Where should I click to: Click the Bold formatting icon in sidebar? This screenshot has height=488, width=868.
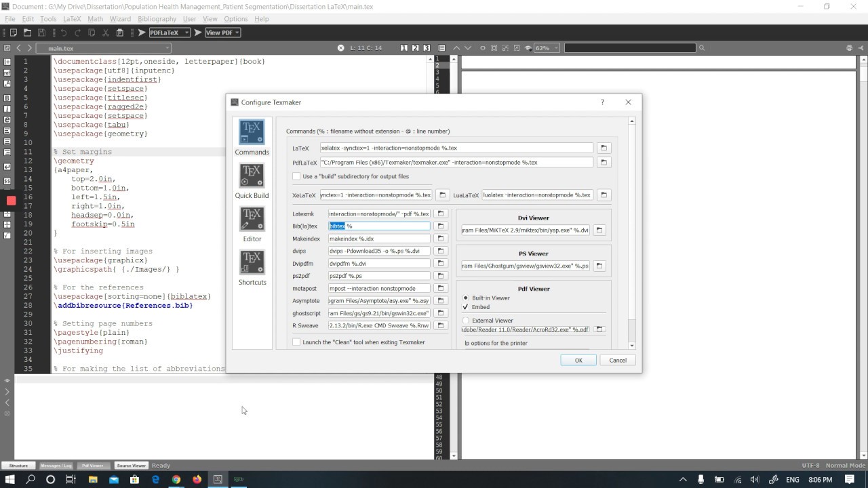[7, 98]
